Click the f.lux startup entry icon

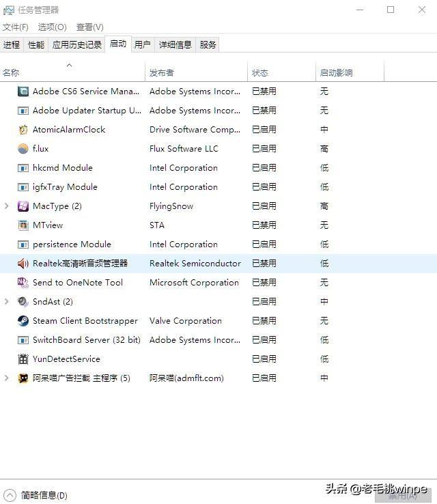coord(23,149)
